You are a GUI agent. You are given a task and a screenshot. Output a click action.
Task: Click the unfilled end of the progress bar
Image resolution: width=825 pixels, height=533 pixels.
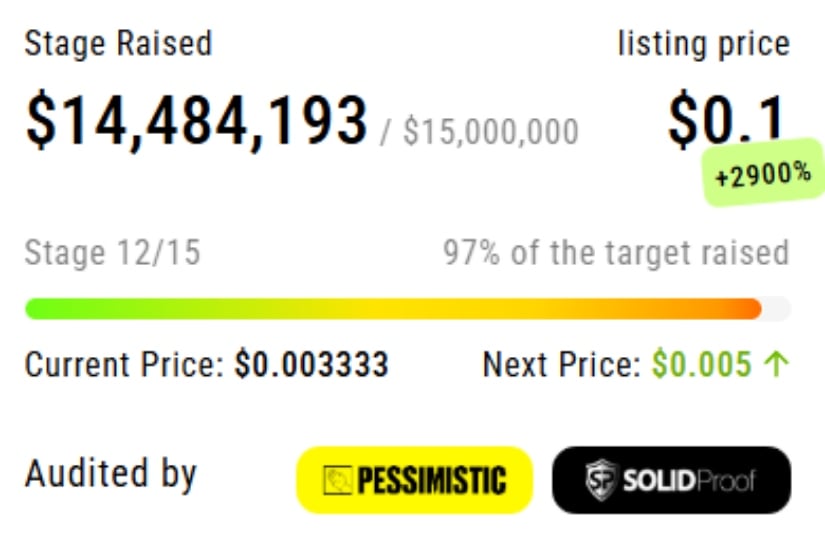(x=777, y=309)
